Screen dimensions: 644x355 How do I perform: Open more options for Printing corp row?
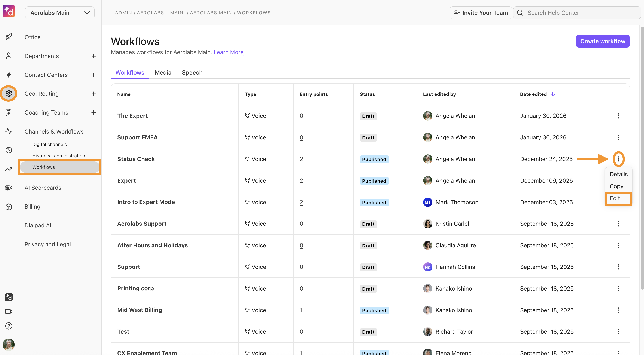[x=618, y=288]
